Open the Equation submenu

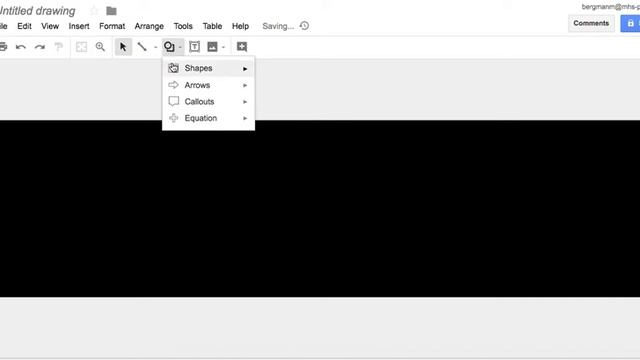[209, 118]
